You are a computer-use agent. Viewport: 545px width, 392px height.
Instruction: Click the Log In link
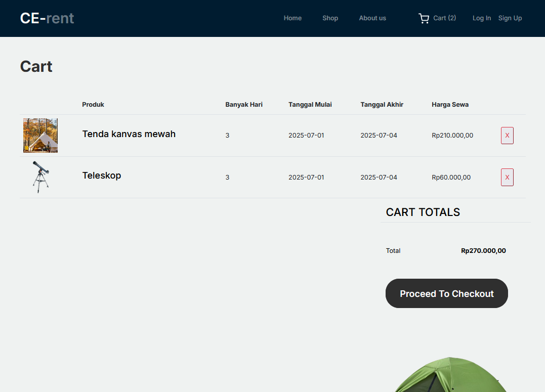[481, 18]
